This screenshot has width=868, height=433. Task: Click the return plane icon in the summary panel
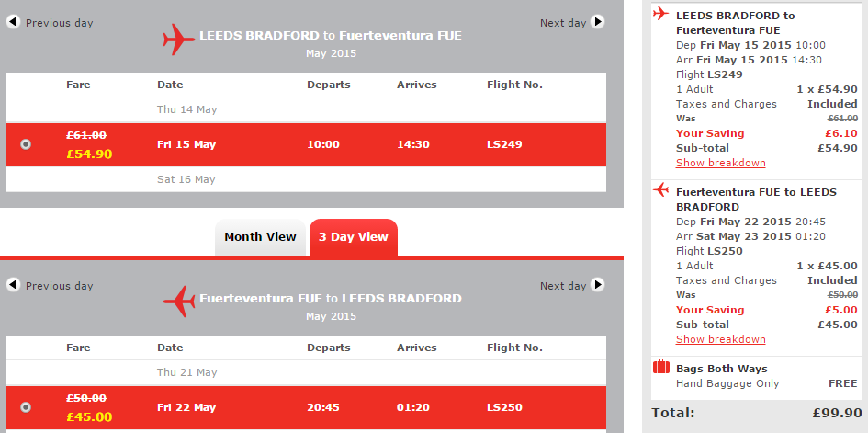point(661,190)
